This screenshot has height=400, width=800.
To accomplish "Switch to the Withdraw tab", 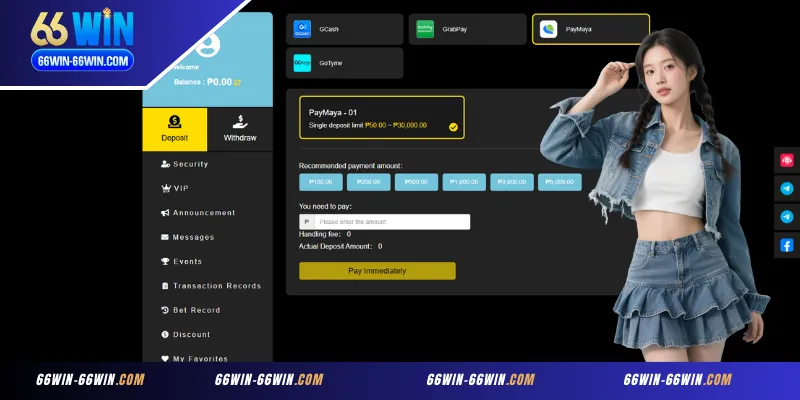I will click(x=240, y=130).
